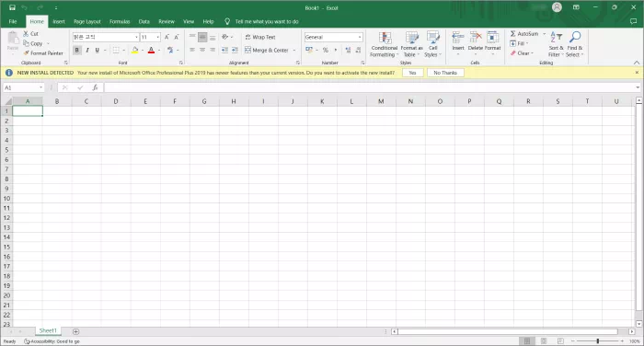Screen dimensions: 644x346
Task: Open Cell Styles gallery
Action: (x=433, y=44)
